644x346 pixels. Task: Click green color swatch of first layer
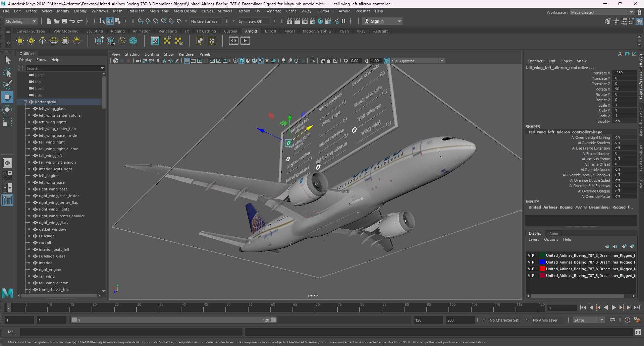(542, 255)
